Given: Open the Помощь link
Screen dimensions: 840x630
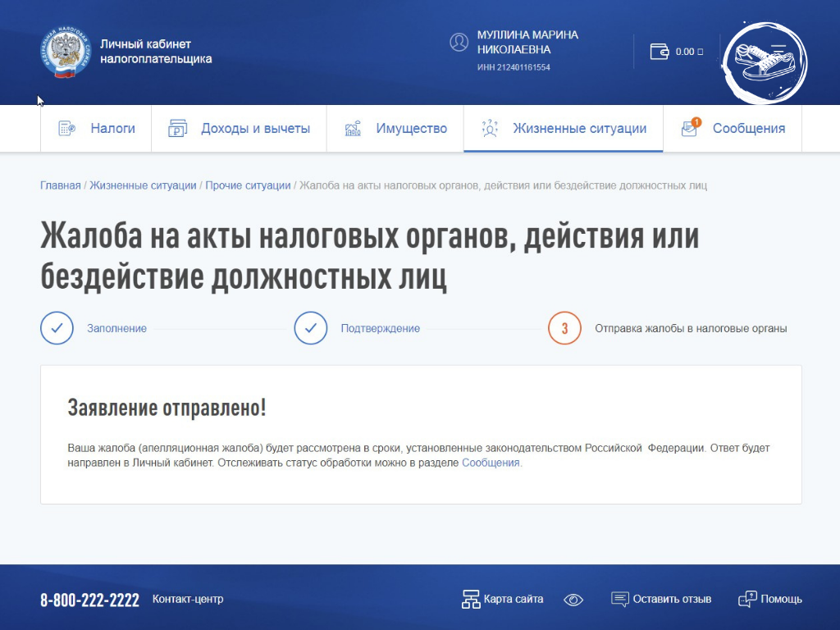Looking at the screenshot, I should point(781,599).
